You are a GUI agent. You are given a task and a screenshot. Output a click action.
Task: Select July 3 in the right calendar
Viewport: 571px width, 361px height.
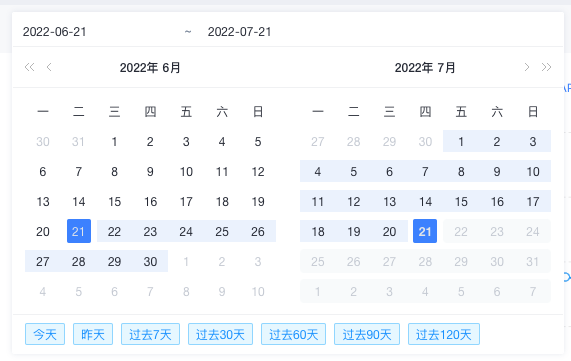point(533,141)
